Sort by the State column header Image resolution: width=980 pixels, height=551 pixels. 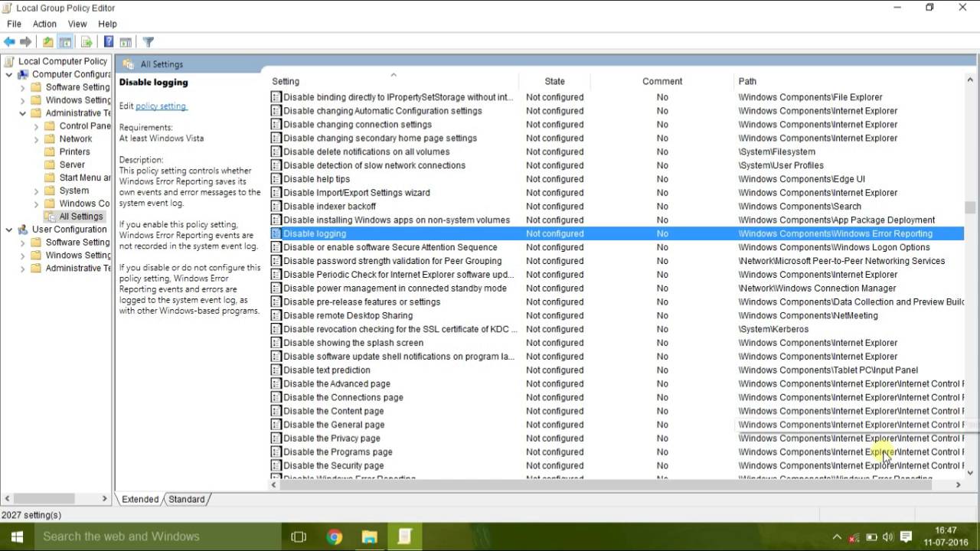point(554,81)
